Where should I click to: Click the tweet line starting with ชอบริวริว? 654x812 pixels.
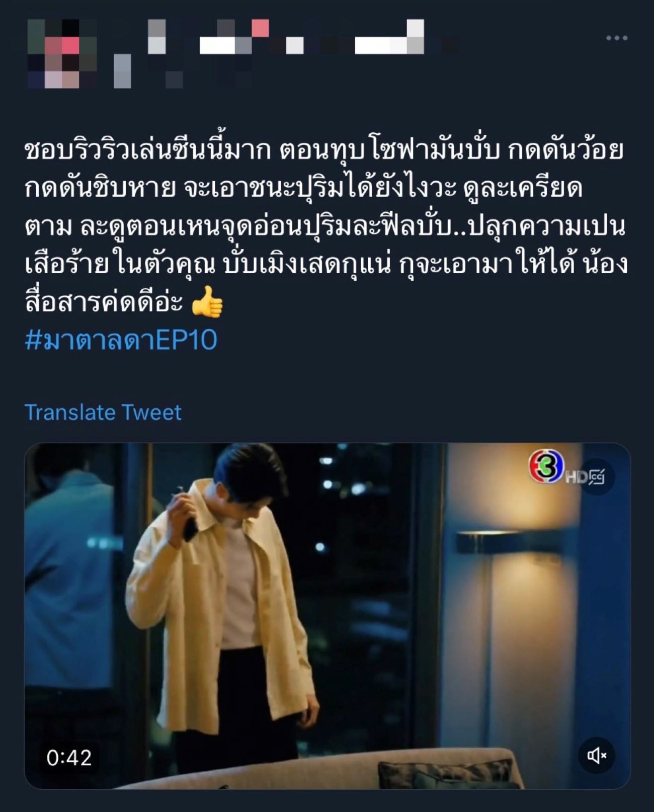[x=324, y=150]
